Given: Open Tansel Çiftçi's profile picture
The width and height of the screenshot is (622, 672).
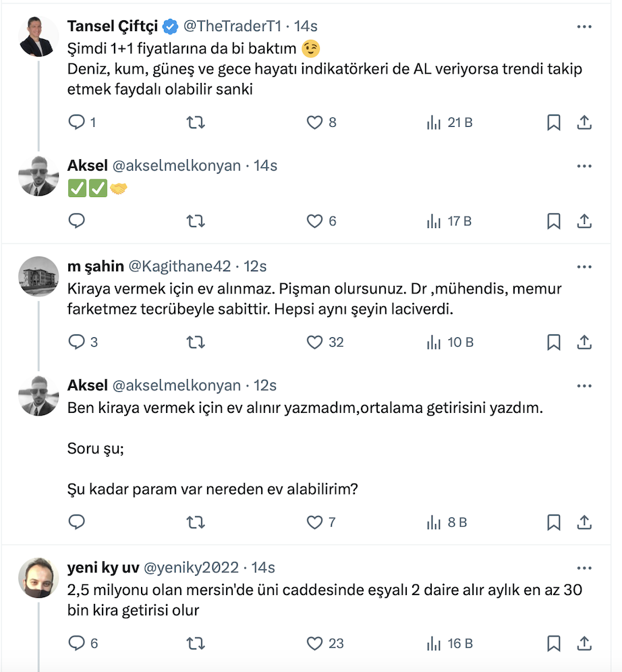Looking at the screenshot, I should [x=38, y=36].
